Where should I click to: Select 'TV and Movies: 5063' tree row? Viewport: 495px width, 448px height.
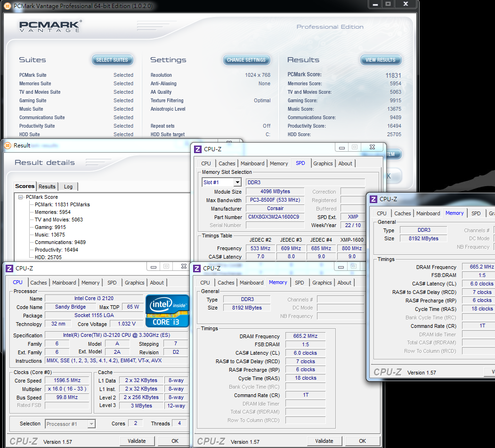[59, 220]
